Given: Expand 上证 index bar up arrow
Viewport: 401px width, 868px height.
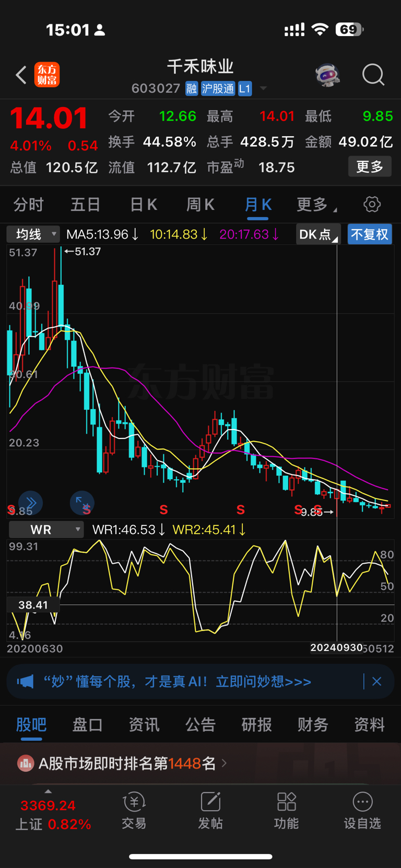Looking at the screenshot, I should [48, 792].
